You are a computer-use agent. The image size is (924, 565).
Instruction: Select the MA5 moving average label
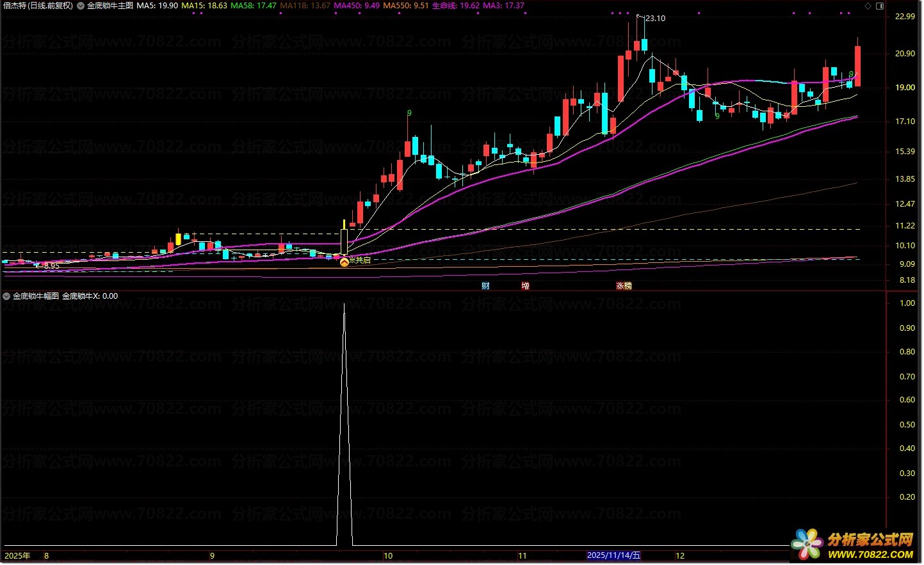158,6
